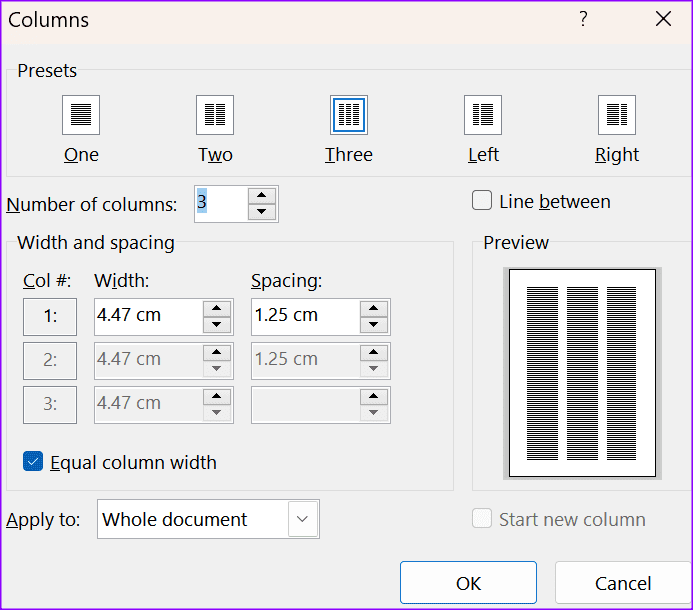This screenshot has height=610, width=693.
Task: Close the Columns dialog window
Action: pyautogui.click(x=663, y=19)
